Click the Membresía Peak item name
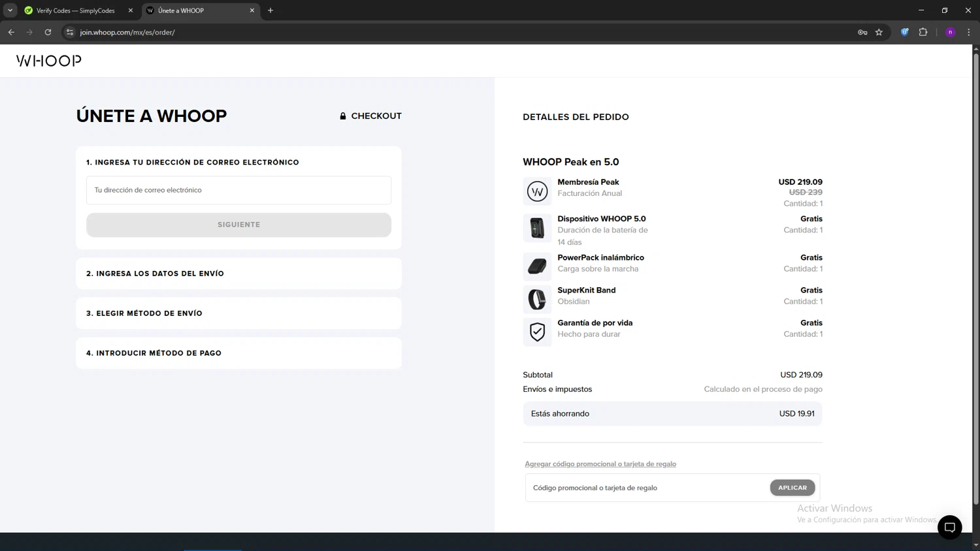This screenshot has height=551, width=980. click(588, 182)
